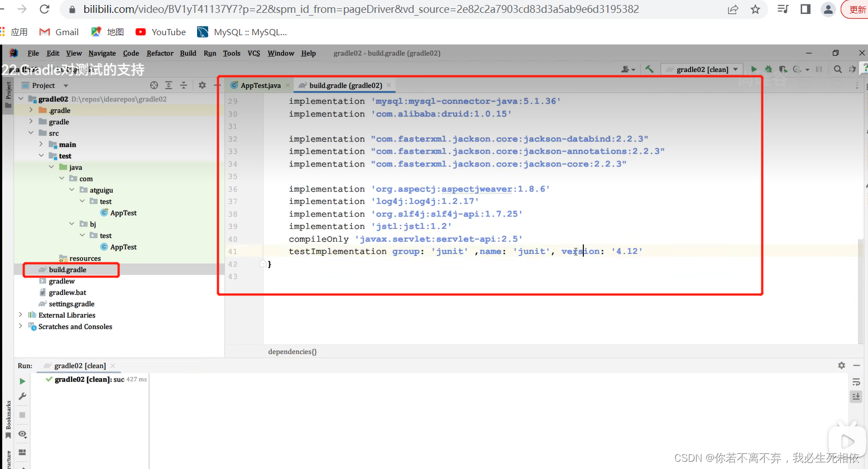Click the browser address bar URL

[361, 9]
